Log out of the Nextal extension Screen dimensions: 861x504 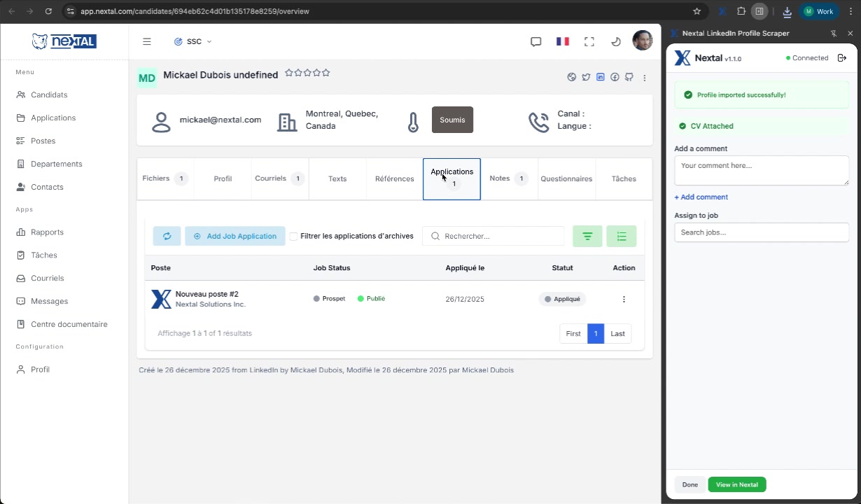(x=842, y=58)
